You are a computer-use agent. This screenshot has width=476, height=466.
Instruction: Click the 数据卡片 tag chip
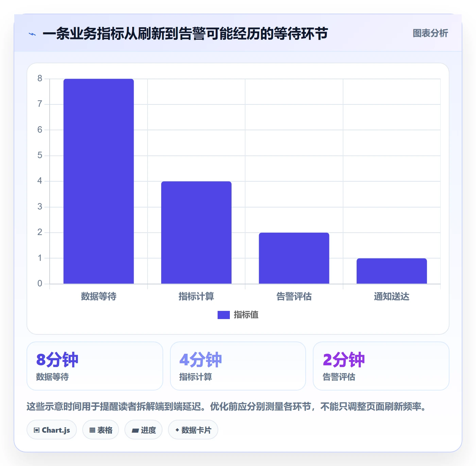tap(193, 430)
